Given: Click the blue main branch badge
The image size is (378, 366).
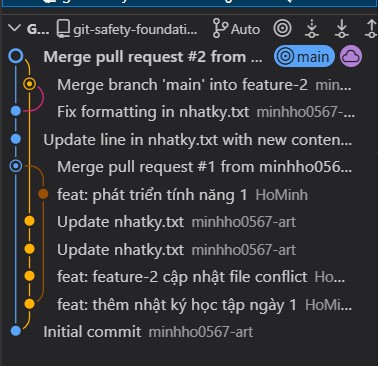Looking at the screenshot, I should (304, 57).
